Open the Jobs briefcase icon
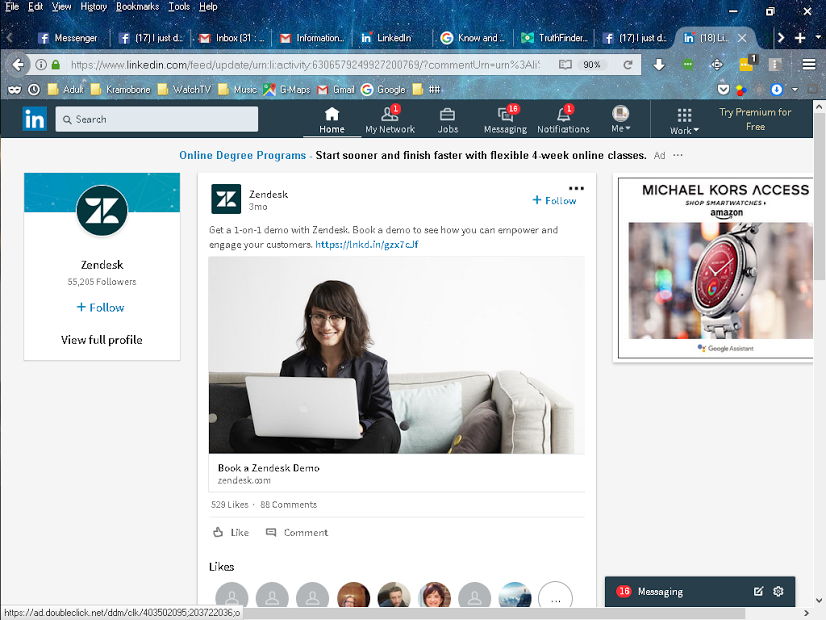This screenshot has width=826, height=620. coord(447,114)
